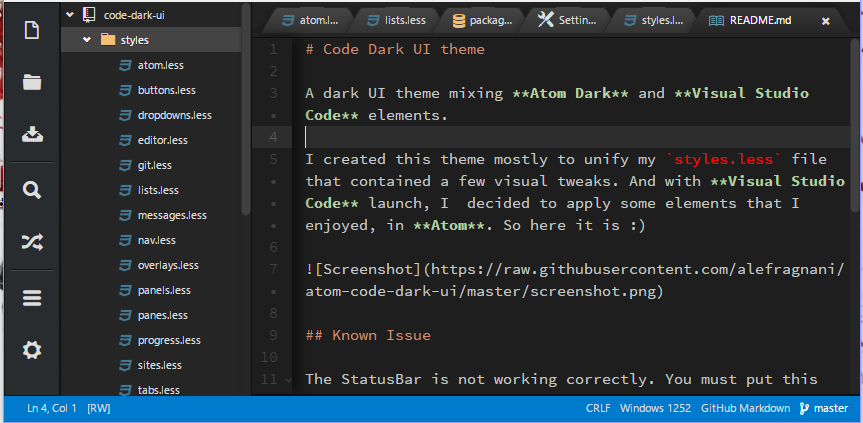863x423 pixels.
Task: Change the CRLF line ending setting
Action: tap(598, 409)
